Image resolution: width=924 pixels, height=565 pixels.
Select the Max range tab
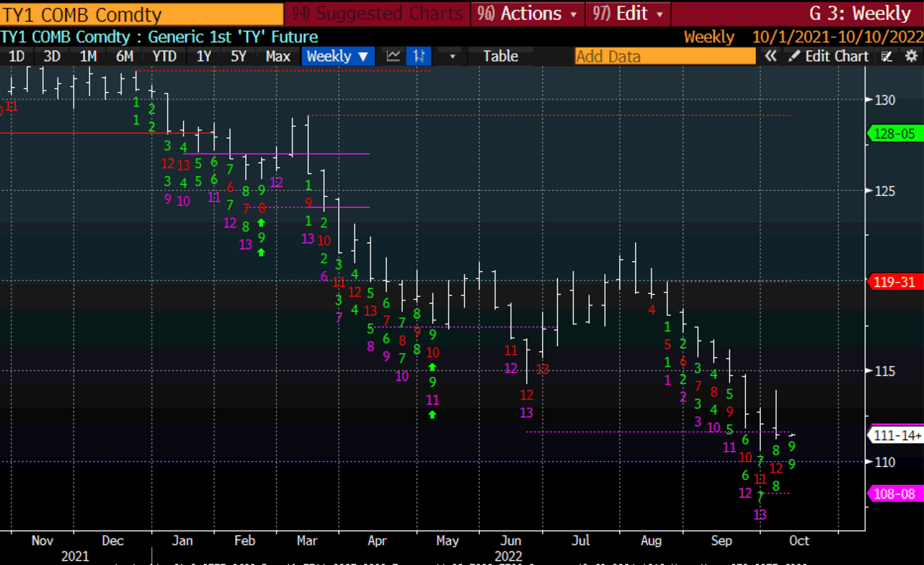(277, 56)
